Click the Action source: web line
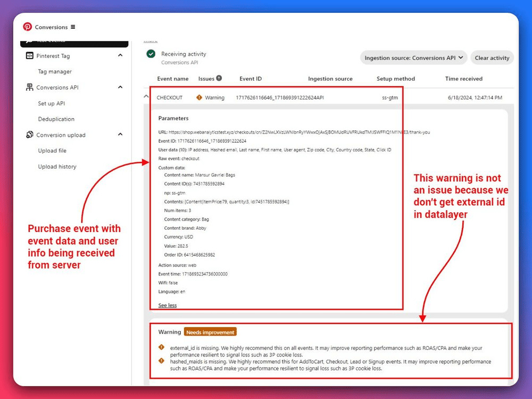Screen dimensions: 532x399 coord(178,265)
